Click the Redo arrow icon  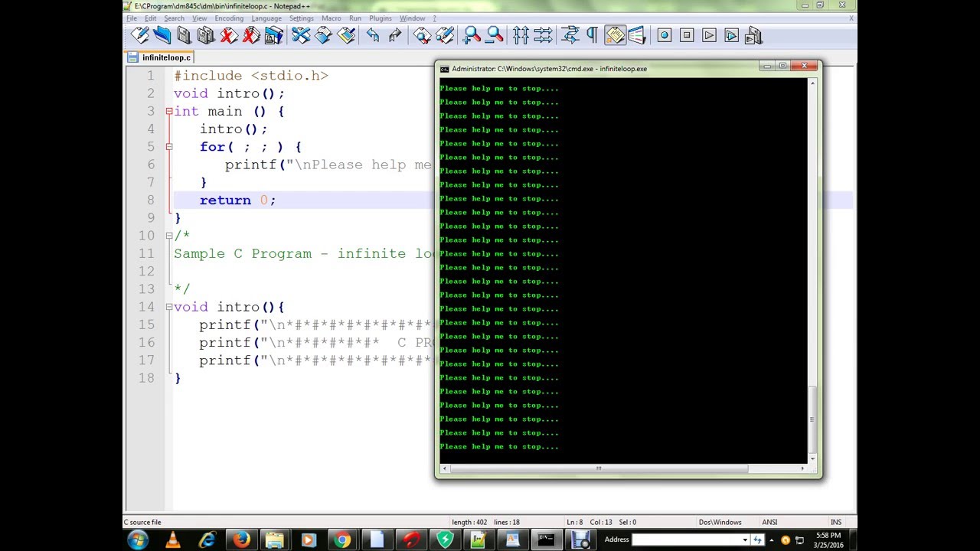tap(395, 35)
